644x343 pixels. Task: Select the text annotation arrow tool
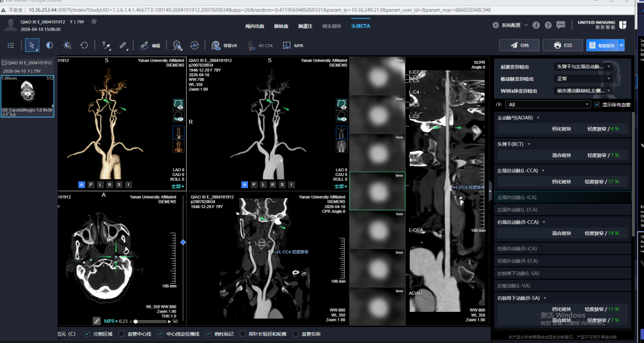106,45
